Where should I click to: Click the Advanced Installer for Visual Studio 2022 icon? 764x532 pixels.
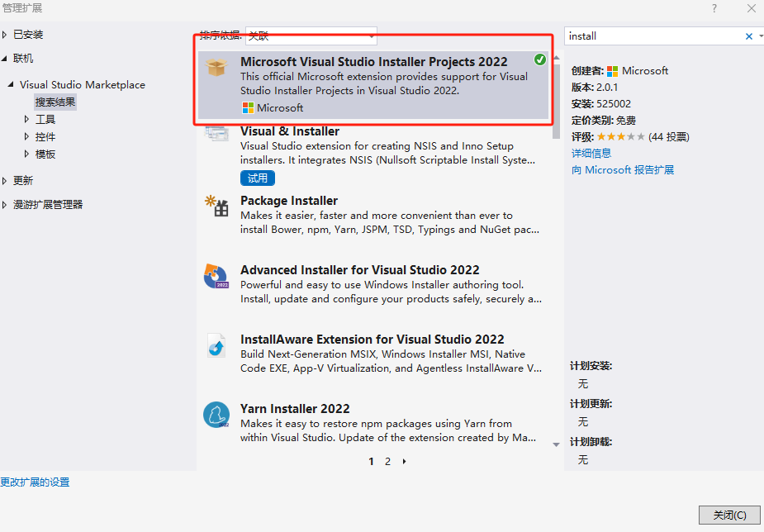tap(216, 277)
